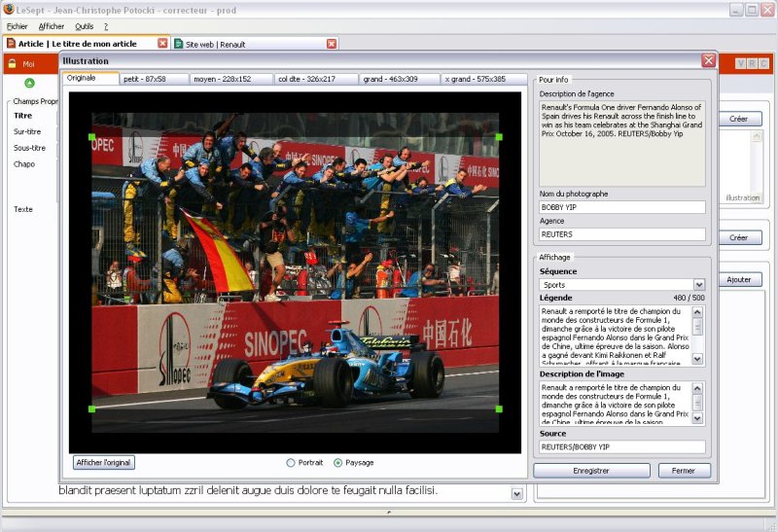This screenshot has width=778, height=532.
Task: Close the Illustration dialog
Action: 708,60
